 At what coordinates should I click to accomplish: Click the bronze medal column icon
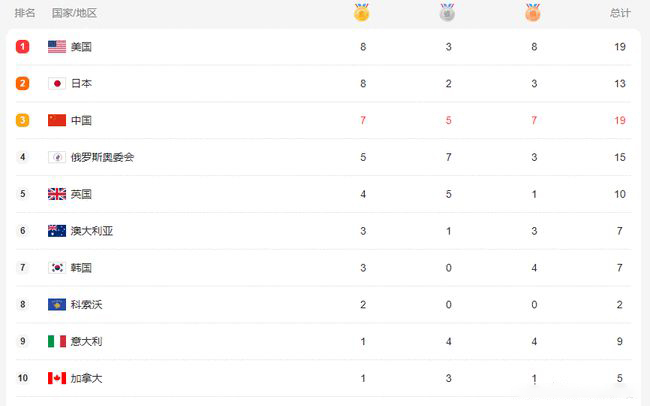tap(533, 12)
